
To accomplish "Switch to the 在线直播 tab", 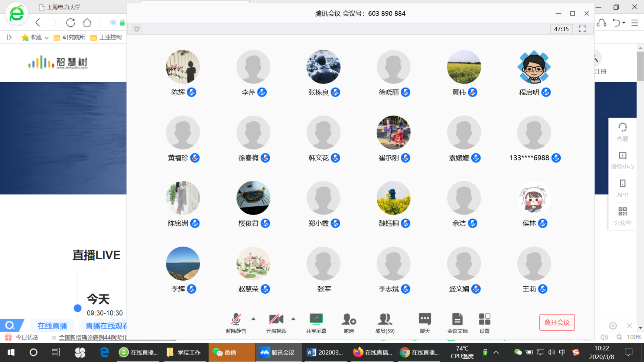I will point(52,326).
